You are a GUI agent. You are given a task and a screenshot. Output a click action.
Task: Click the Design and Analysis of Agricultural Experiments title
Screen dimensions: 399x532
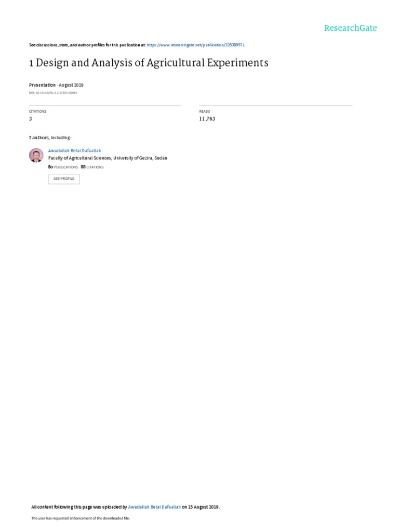[149, 63]
